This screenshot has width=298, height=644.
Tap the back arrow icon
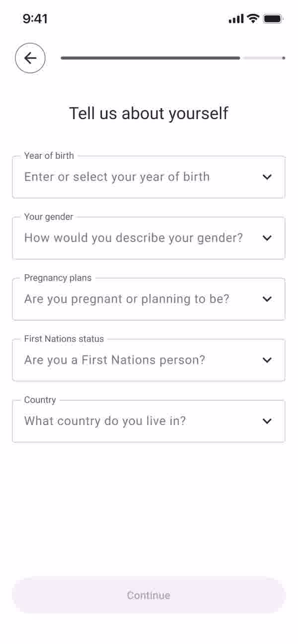(30, 58)
